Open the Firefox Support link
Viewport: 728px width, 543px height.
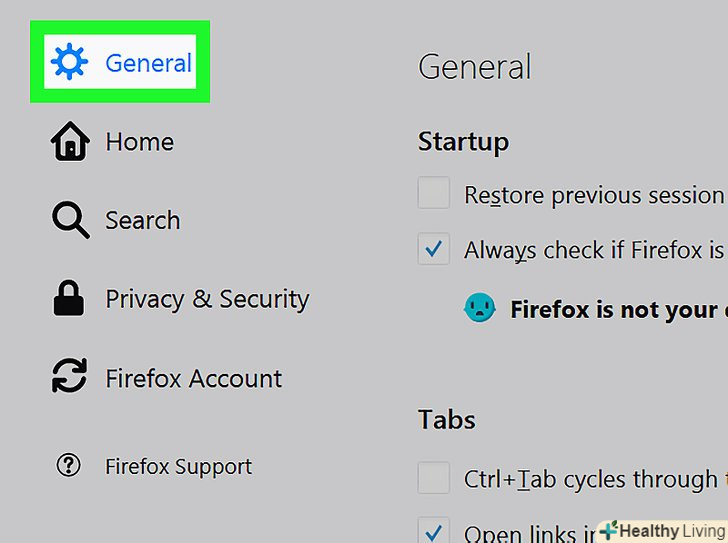pos(178,466)
